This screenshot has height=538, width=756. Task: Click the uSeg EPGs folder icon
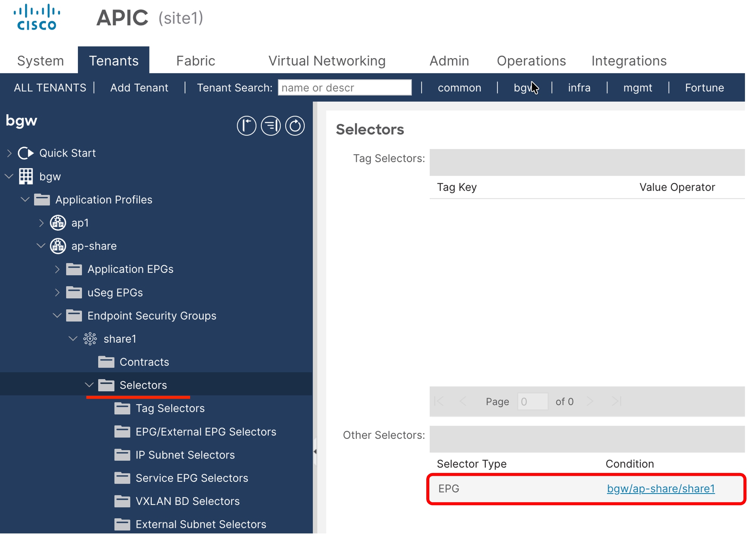pyautogui.click(x=74, y=292)
